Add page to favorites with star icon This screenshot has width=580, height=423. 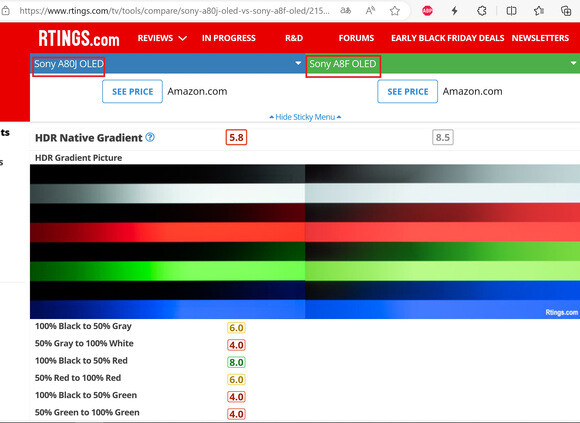(395, 11)
